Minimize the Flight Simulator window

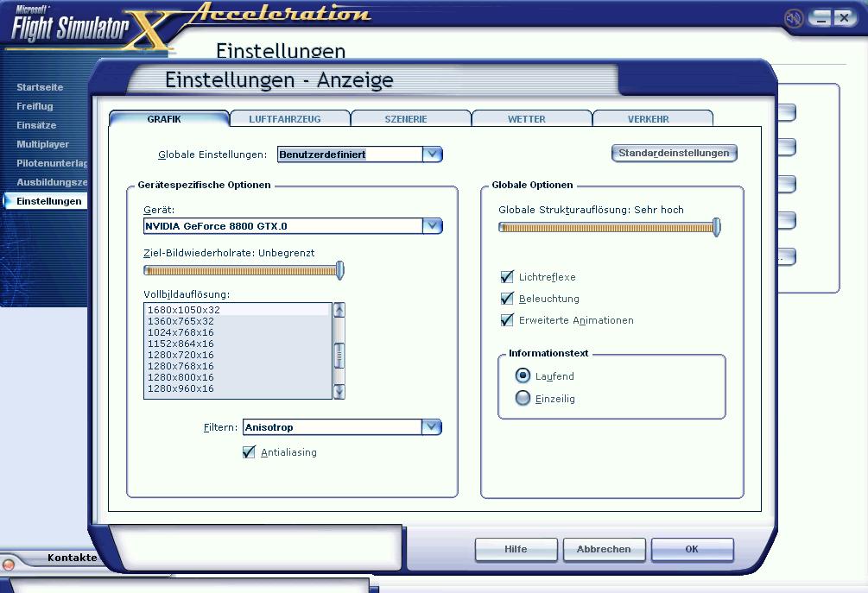[x=821, y=18]
